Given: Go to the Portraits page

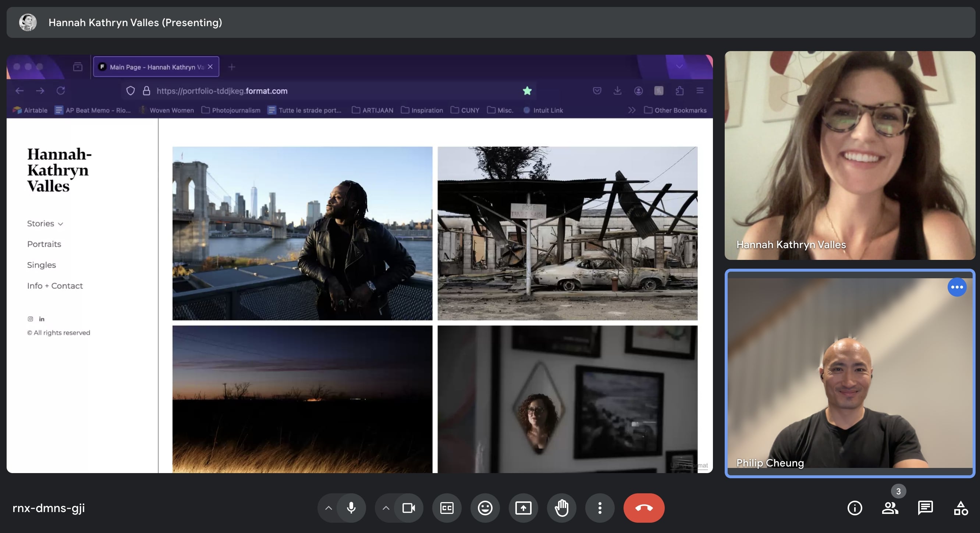Looking at the screenshot, I should point(44,244).
